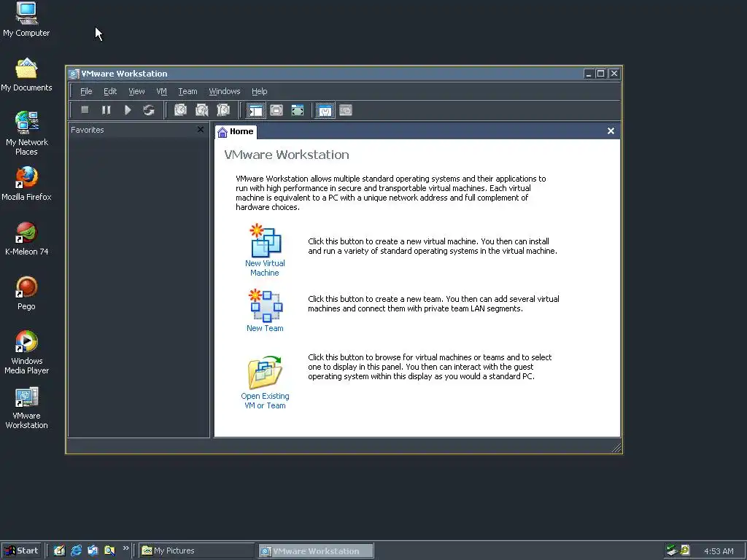Screen dimensions: 747x560
Task: Click the New Team icon
Action: [x=266, y=306]
